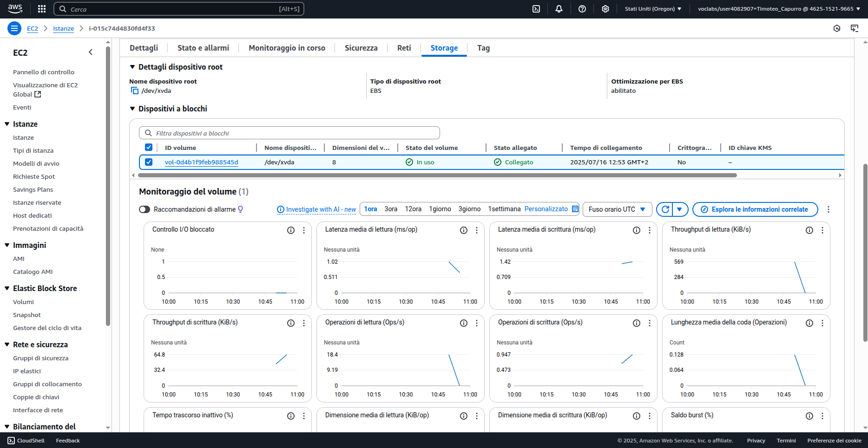Open the custom time range calendar icon
Viewport: 868px width, 448px height.
pos(575,209)
